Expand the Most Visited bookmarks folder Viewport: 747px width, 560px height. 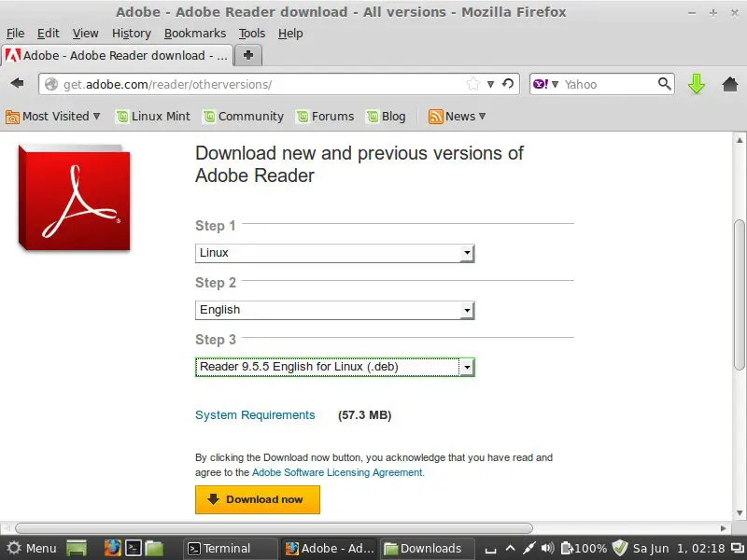pos(53,116)
